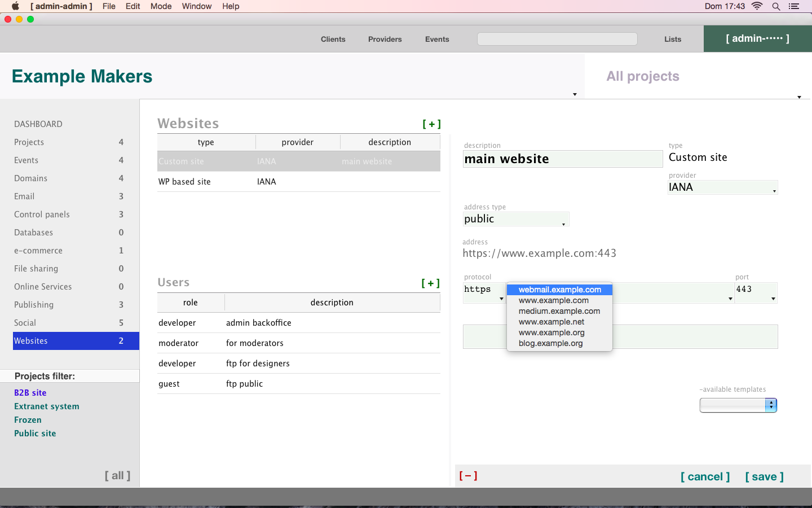This screenshot has width=812, height=508.
Task: Filter projects by B2B site
Action: [30, 393]
